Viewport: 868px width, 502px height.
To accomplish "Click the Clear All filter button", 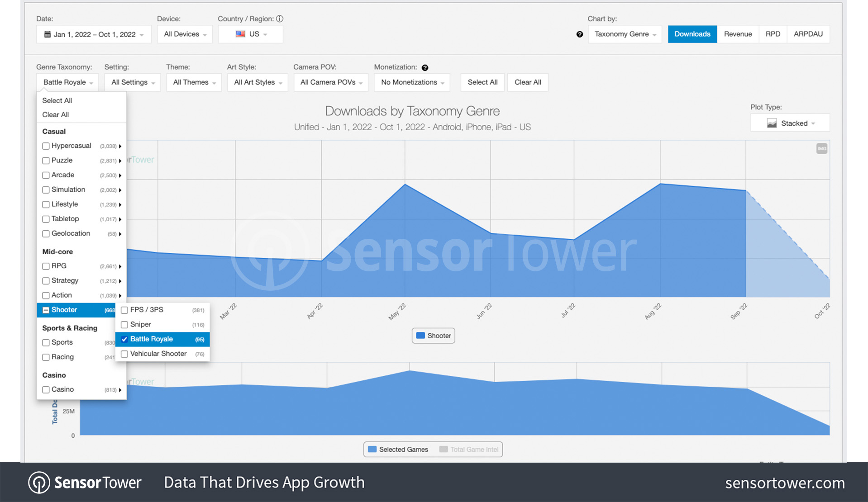I will [528, 82].
